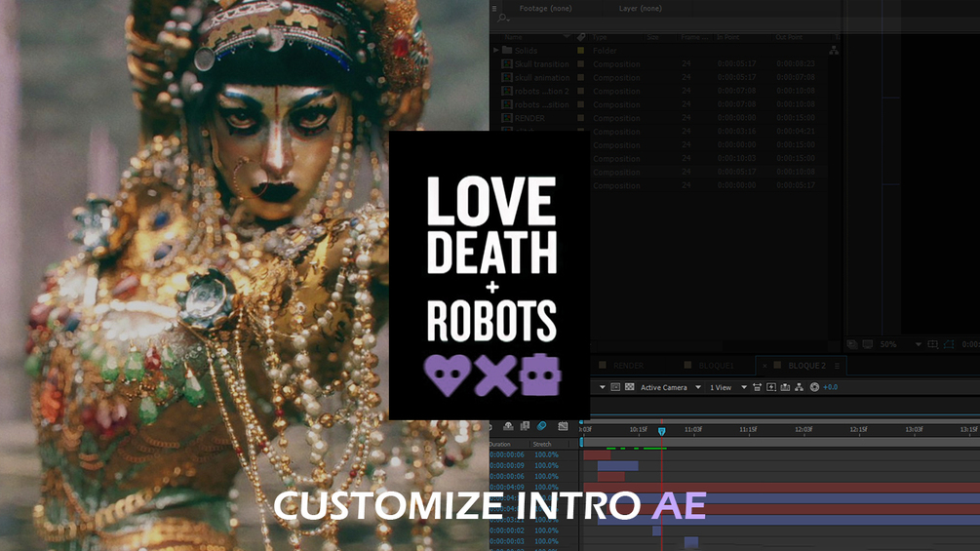Open the 50% magnification dropdown

pos(900,344)
